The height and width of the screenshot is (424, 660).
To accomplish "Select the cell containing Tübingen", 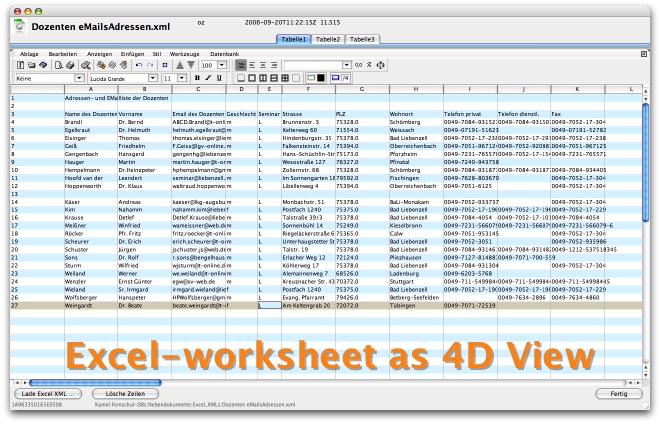I will [416, 305].
